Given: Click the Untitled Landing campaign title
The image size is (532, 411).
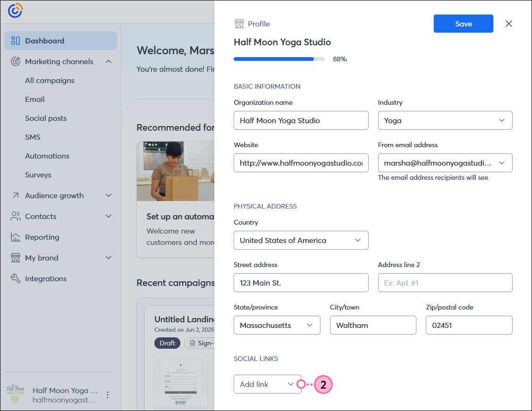Looking at the screenshot, I should click(185, 319).
